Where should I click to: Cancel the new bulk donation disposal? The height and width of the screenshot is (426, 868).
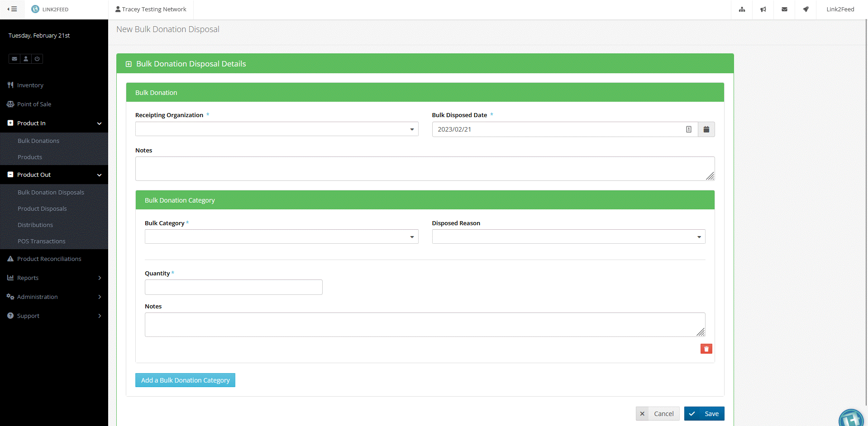(x=657, y=414)
